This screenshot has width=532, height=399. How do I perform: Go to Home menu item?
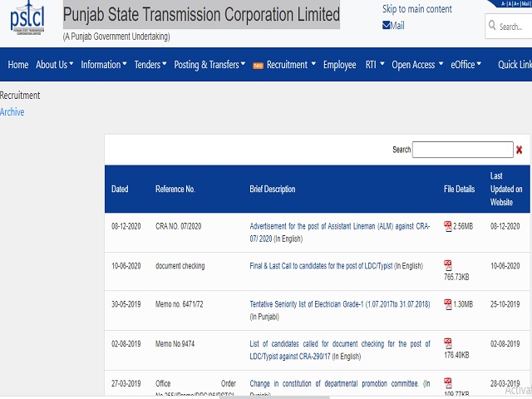pyautogui.click(x=18, y=65)
